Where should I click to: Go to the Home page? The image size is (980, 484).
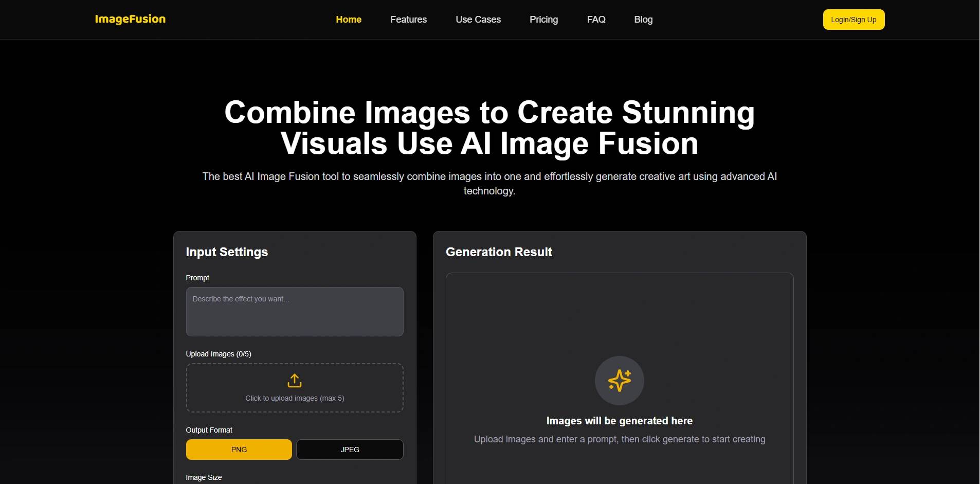click(x=348, y=19)
